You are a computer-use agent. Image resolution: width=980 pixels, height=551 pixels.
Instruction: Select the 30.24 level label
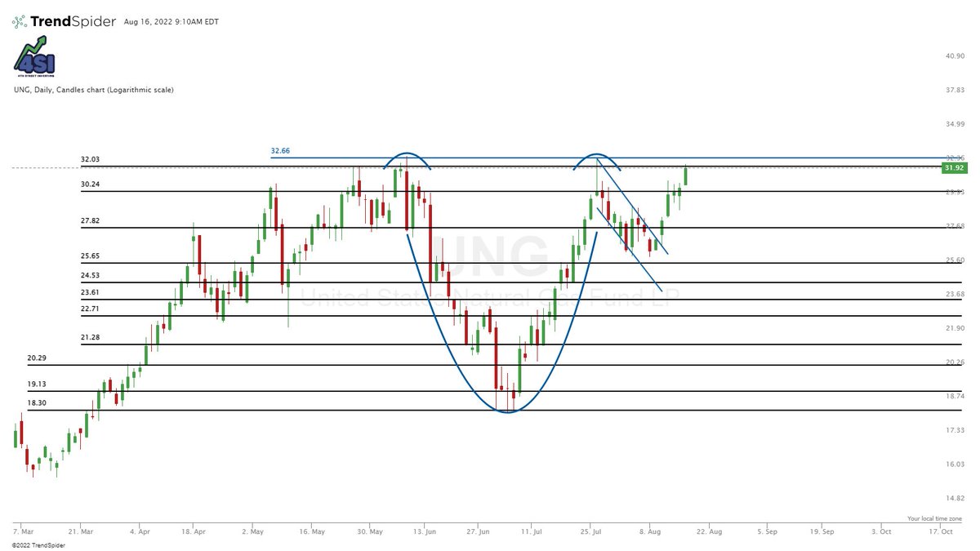tap(90, 184)
